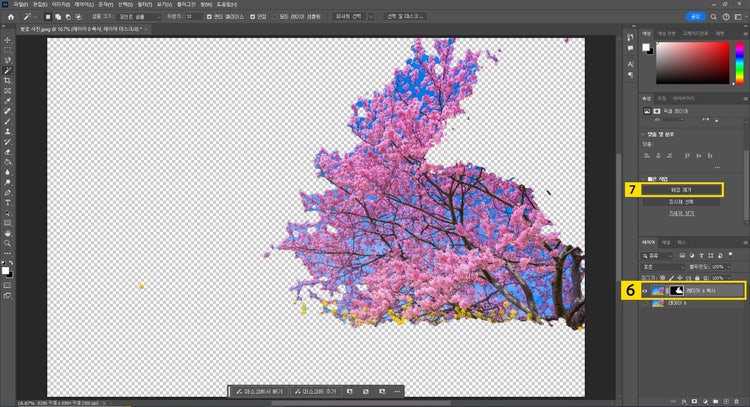Select the Type tool

click(7, 203)
